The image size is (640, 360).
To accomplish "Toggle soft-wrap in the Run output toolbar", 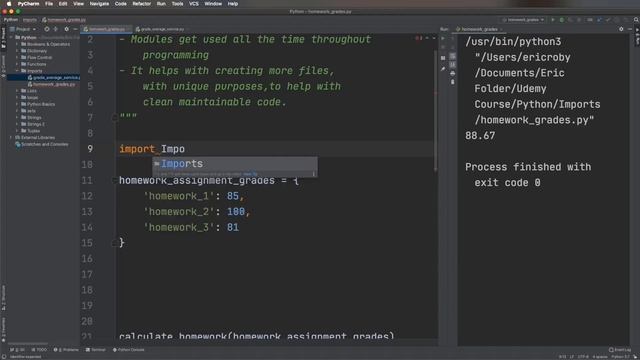I will (453, 56).
